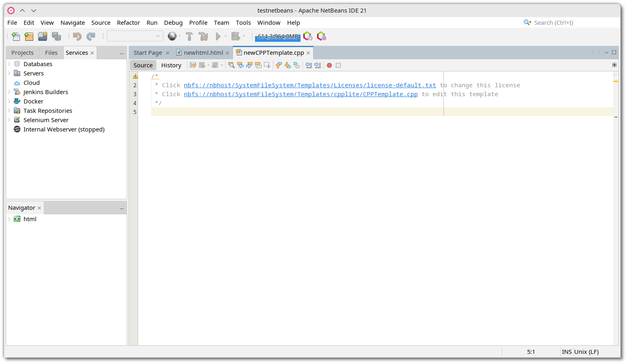Open the browser selection dropdown arrow
This screenshot has height=364, width=627.
tap(179, 37)
